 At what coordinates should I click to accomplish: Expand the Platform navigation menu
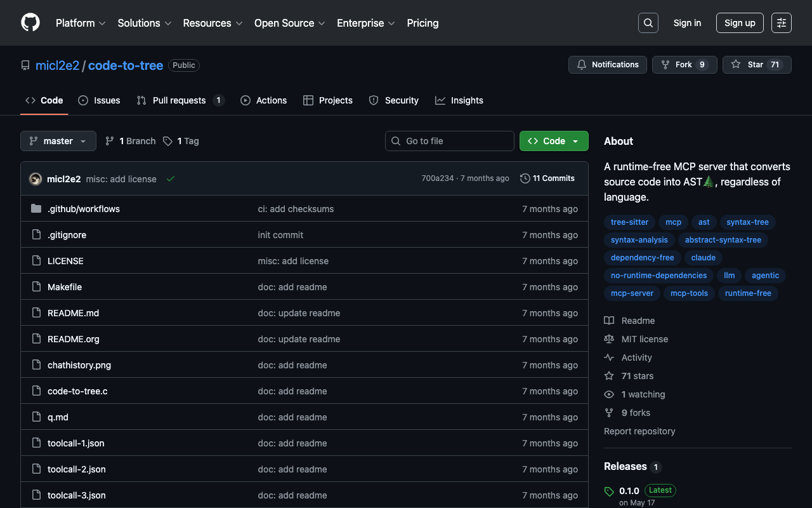(81, 23)
